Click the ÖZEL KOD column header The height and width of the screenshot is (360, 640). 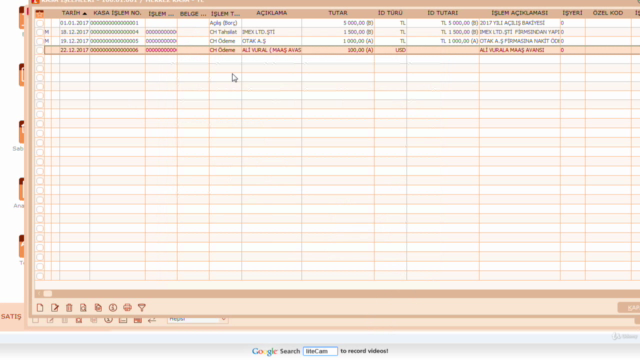tap(608, 13)
